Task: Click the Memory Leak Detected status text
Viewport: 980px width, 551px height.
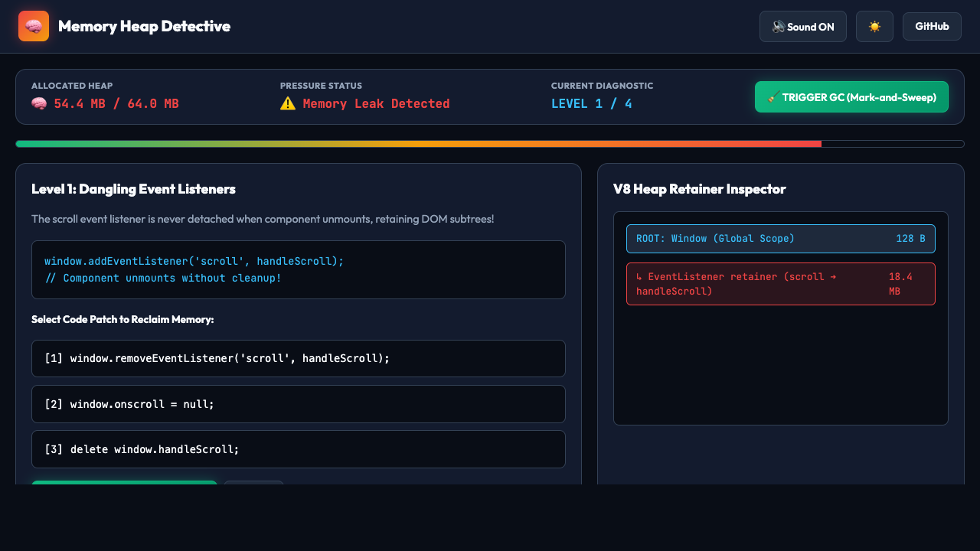Action: [x=376, y=104]
